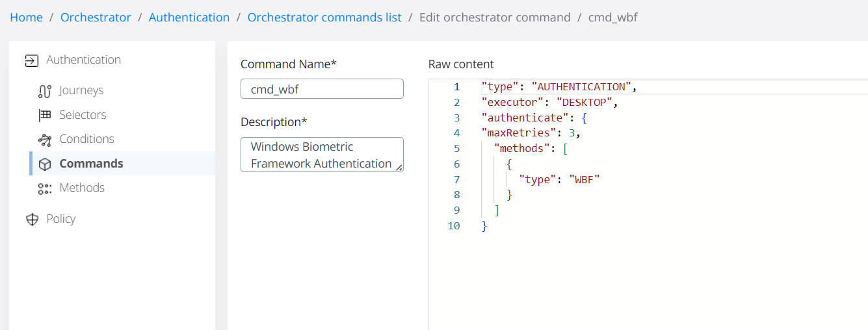Click the Methods dots icon
Viewport: 868px width, 330px height.
pyautogui.click(x=45, y=188)
